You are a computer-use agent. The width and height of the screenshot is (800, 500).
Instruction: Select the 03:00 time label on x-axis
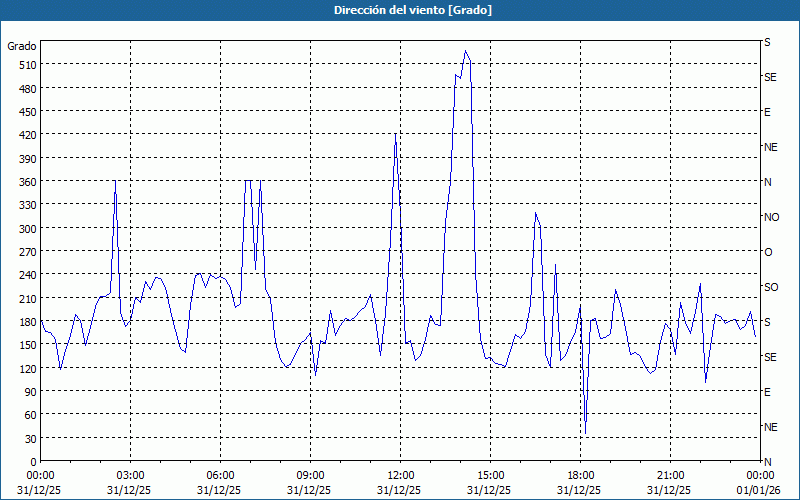click(x=131, y=475)
